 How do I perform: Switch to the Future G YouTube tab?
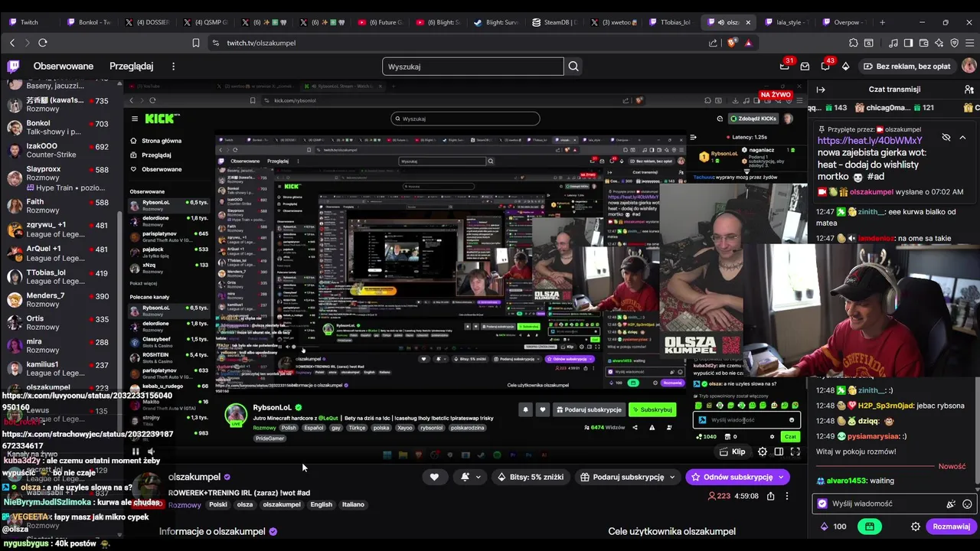tap(381, 22)
